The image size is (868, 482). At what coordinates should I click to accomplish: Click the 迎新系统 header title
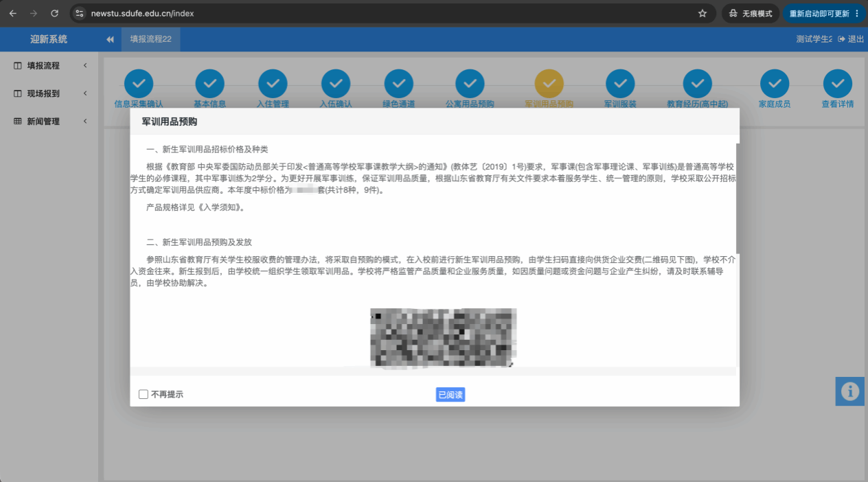point(49,39)
